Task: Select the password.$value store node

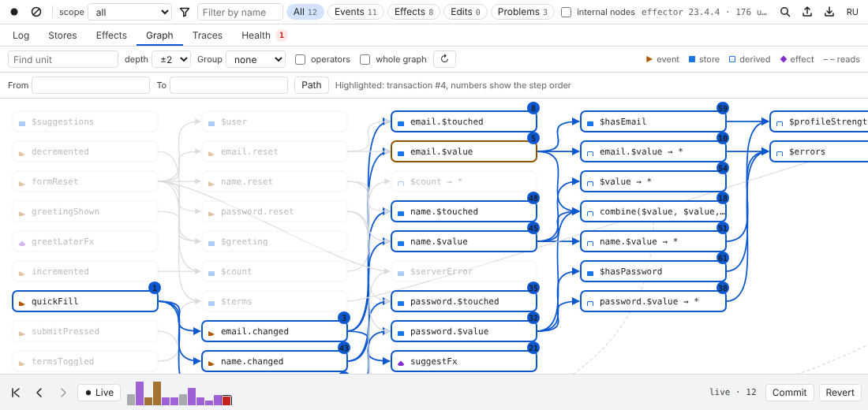Action: (464, 331)
